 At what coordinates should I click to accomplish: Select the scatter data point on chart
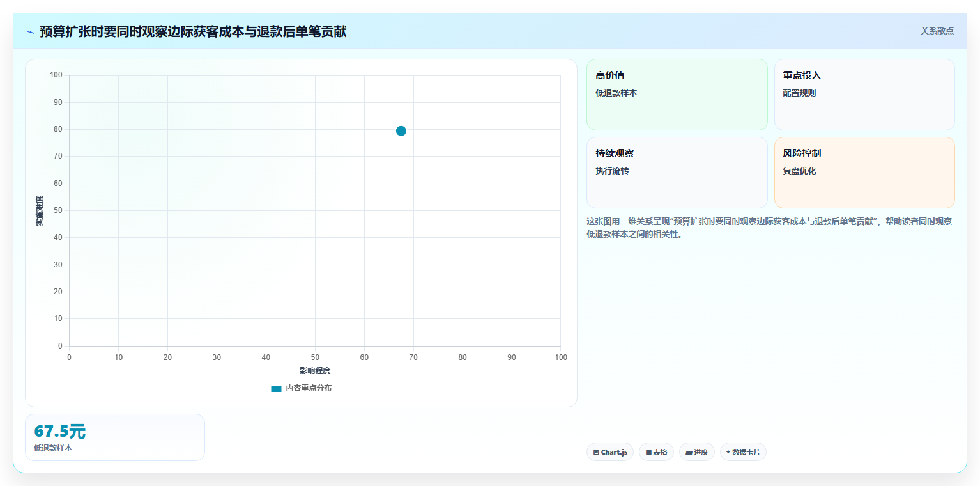[x=401, y=131]
